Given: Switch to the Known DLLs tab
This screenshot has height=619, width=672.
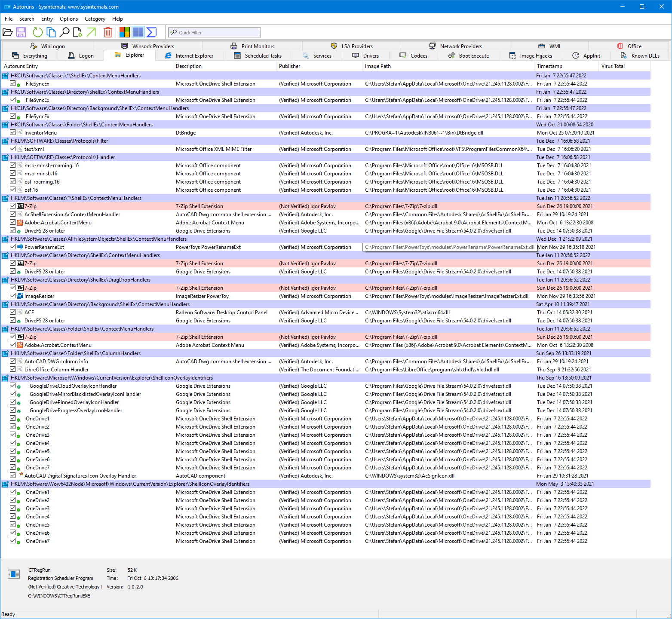Looking at the screenshot, I should [640, 56].
